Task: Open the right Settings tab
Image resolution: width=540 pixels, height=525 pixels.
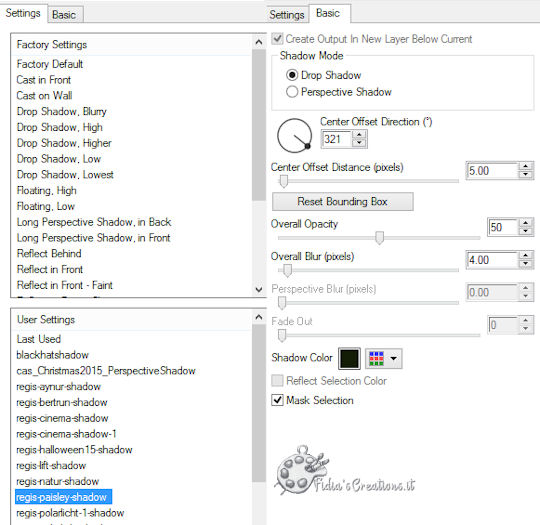Action: coord(287,15)
